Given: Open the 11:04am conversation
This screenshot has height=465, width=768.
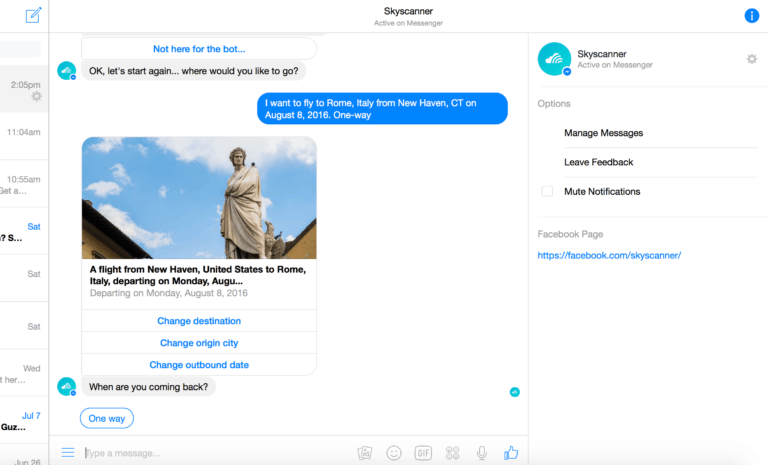Looking at the screenshot, I should click(24, 136).
